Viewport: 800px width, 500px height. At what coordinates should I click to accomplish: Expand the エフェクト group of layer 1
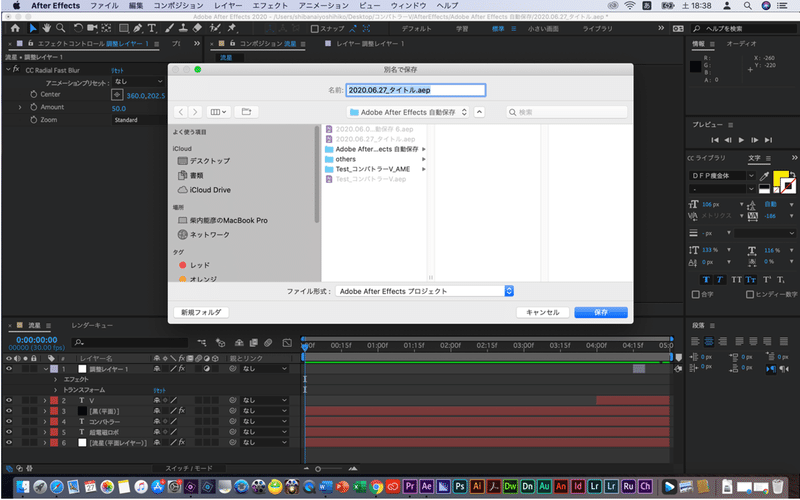(55, 380)
